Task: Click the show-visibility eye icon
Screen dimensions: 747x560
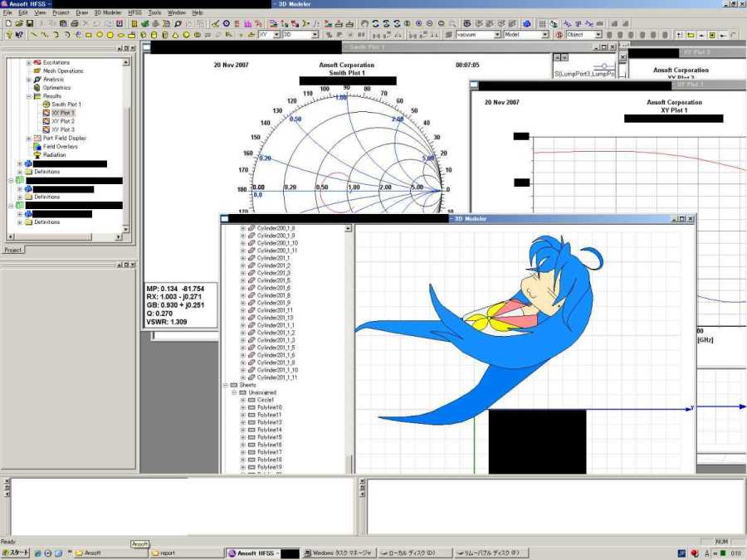Action: 466,23
